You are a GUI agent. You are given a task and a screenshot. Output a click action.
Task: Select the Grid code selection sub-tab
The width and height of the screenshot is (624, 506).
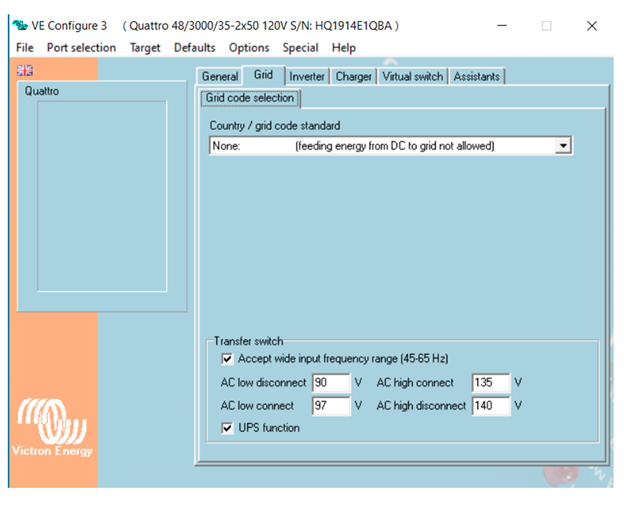click(x=250, y=98)
